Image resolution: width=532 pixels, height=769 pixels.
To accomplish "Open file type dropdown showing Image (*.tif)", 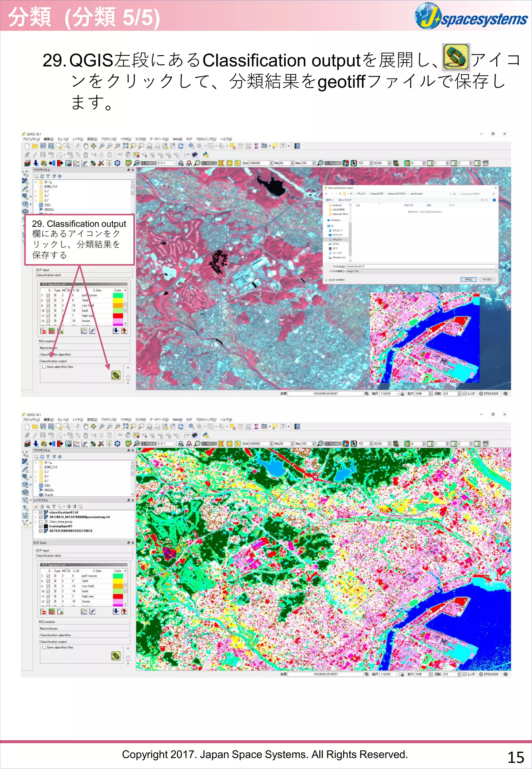I will point(421,271).
